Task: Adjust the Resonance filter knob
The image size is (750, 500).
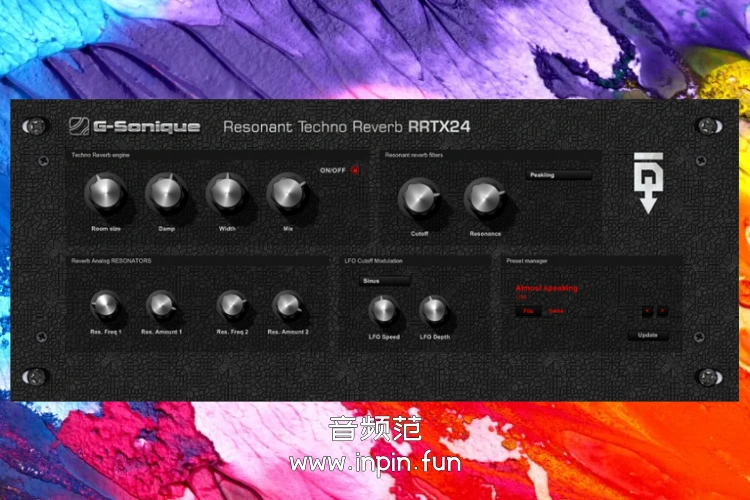Action: click(x=485, y=198)
